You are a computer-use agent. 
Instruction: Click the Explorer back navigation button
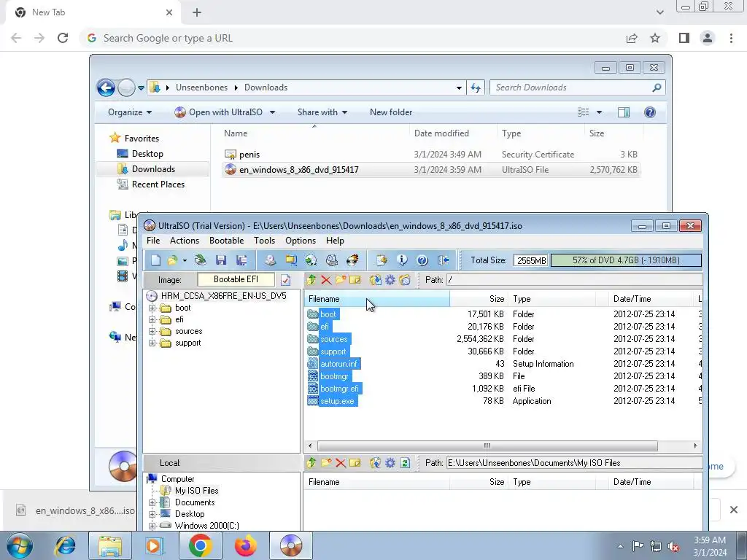pos(106,87)
